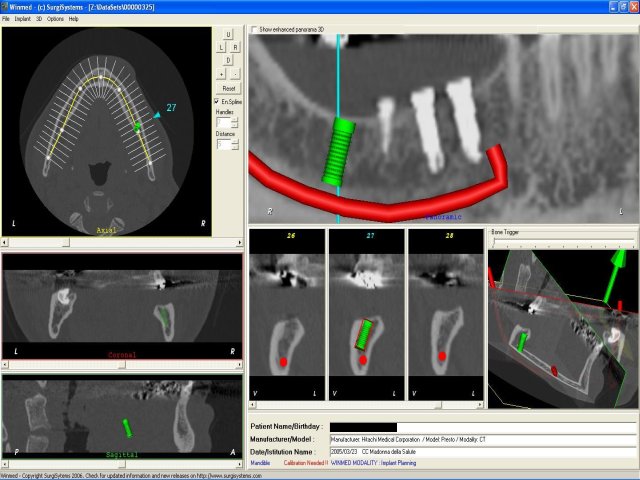
Task: Increase the Distance spinner value
Action: click(235, 142)
